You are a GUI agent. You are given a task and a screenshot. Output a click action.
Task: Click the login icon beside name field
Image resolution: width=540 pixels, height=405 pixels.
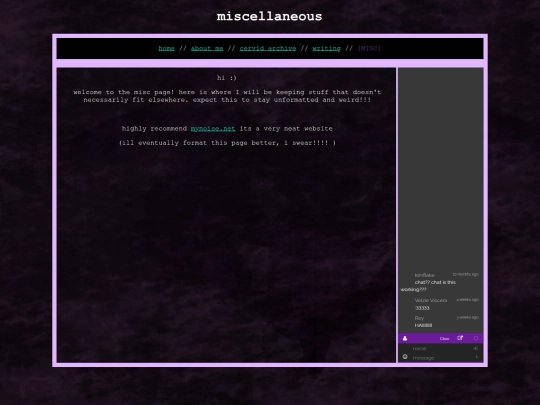476,348
